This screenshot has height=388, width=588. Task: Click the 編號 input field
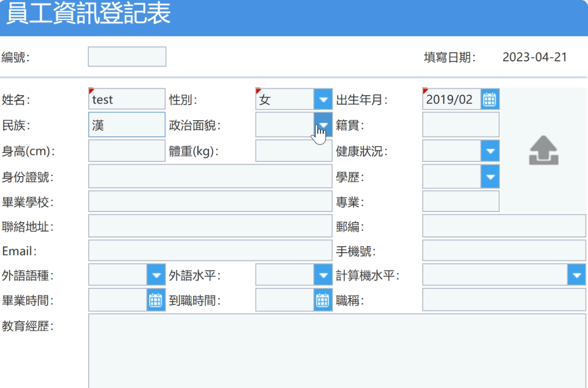(127, 57)
